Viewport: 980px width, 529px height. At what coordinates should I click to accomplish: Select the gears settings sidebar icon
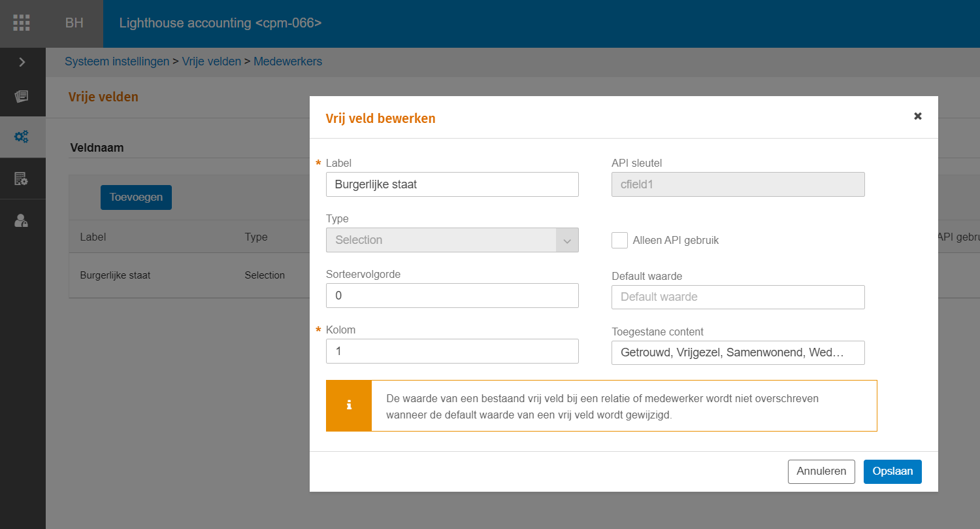(22, 137)
